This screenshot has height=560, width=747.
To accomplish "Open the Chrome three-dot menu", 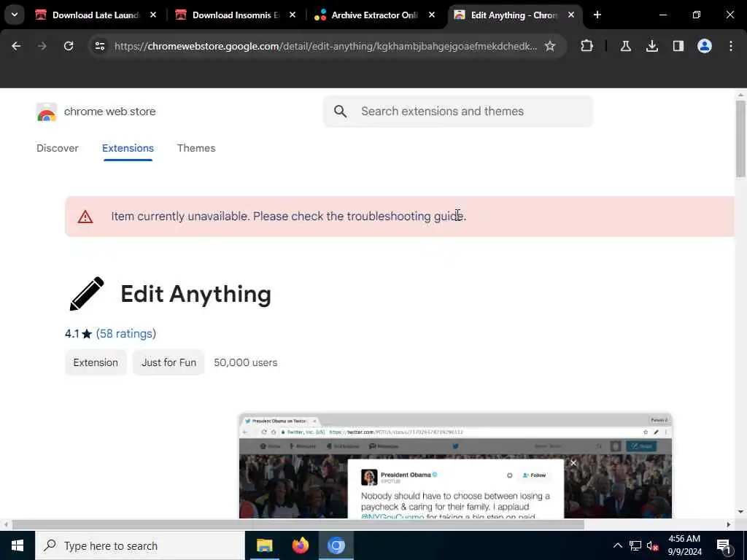I will coord(731,46).
